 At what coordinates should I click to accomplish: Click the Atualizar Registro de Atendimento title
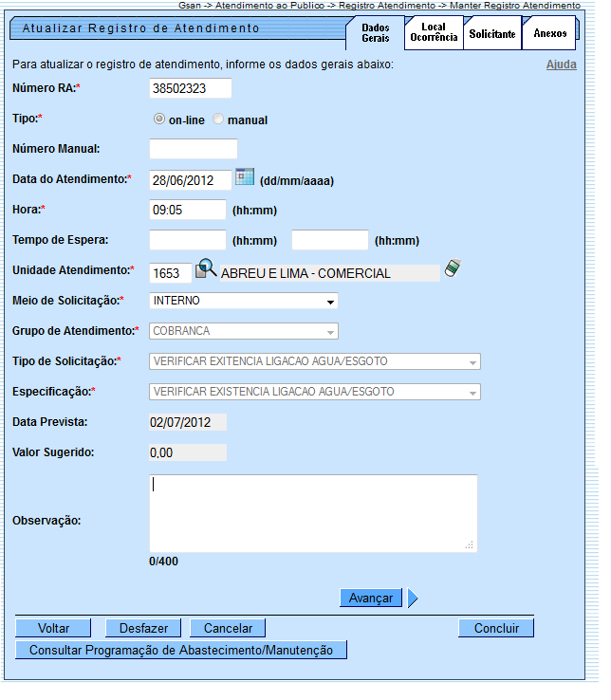140,28
